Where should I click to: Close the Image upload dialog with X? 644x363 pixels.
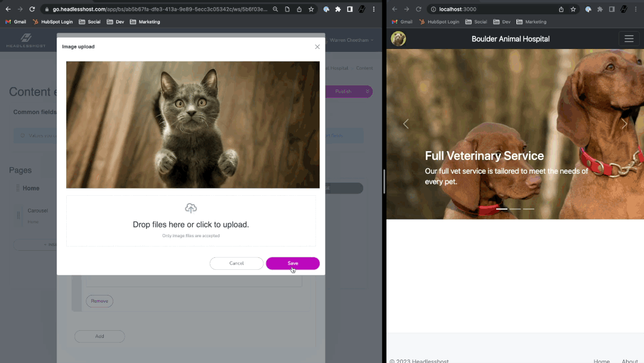pyautogui.click(x=317, y=47)
